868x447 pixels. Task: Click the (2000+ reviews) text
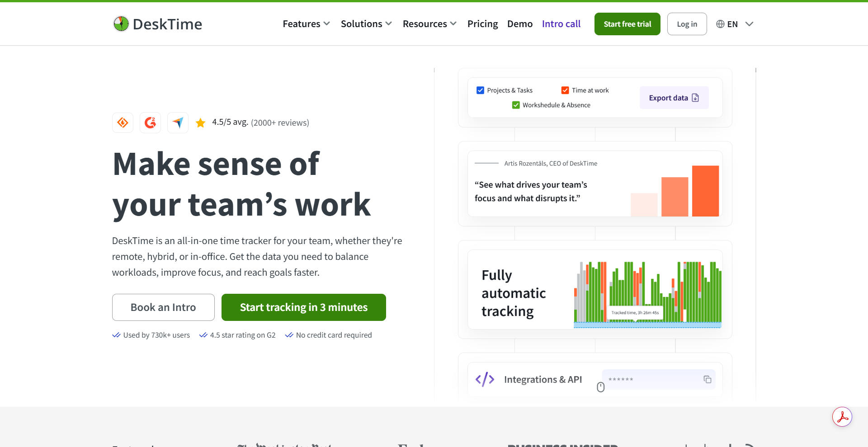[x=280, y=122]
